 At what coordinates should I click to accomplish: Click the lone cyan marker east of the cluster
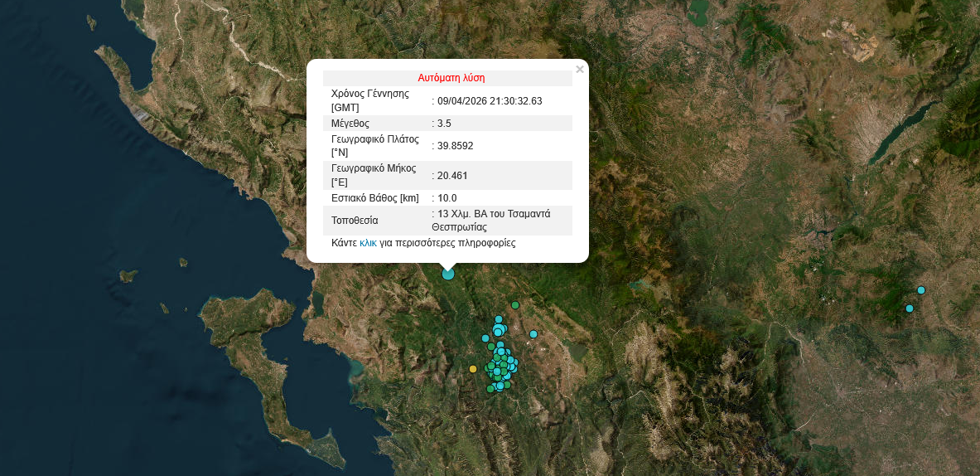click(x=533, y=334)
